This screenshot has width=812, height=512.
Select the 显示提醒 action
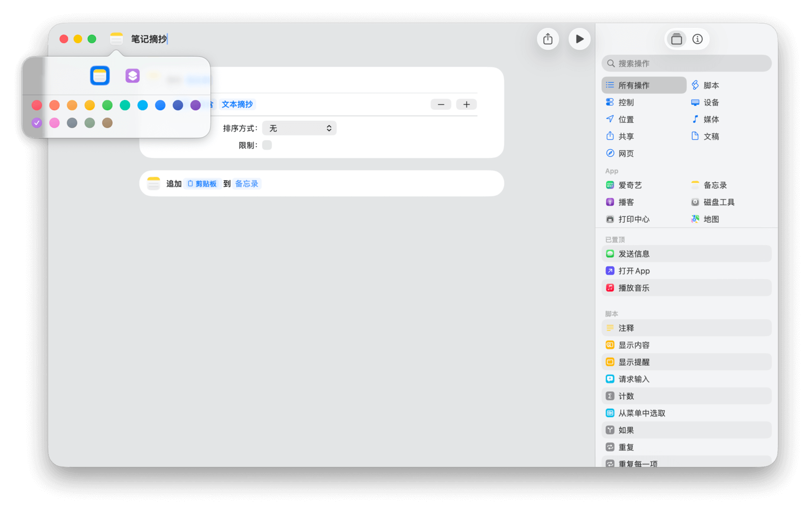687,362
